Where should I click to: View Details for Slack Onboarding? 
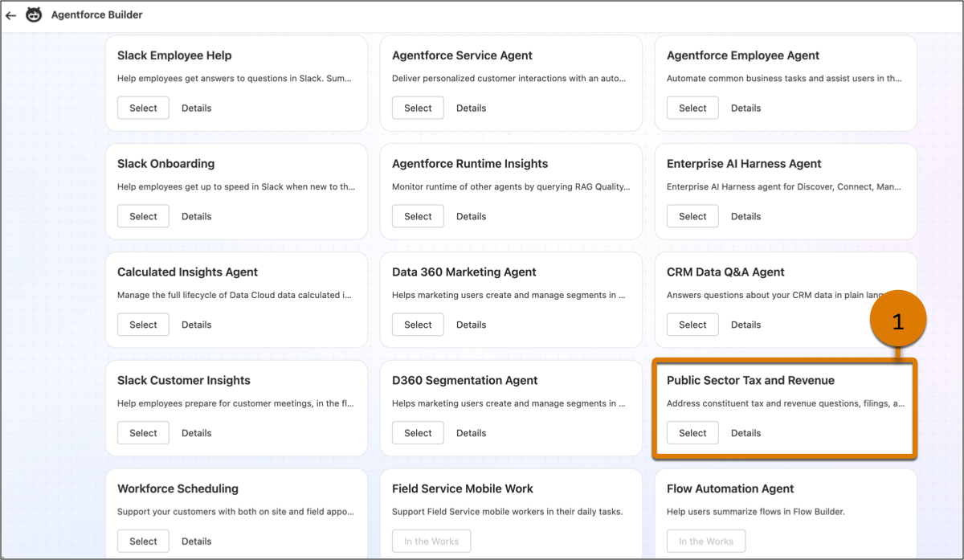[196, 216]
